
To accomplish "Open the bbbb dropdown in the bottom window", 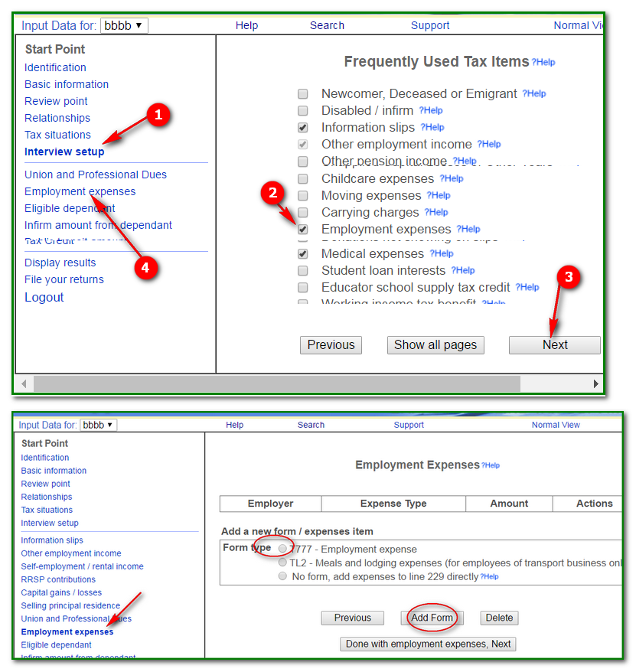I will (x=98, y=425).
